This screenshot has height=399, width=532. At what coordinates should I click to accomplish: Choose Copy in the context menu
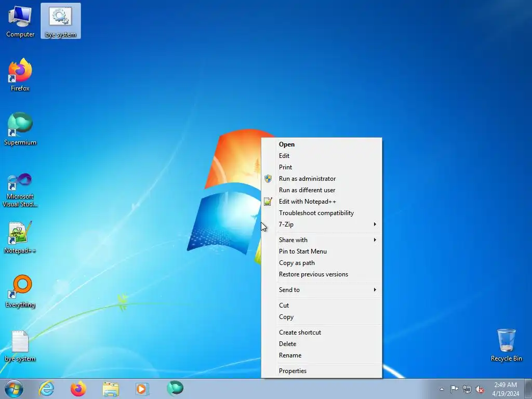[321, 317]
